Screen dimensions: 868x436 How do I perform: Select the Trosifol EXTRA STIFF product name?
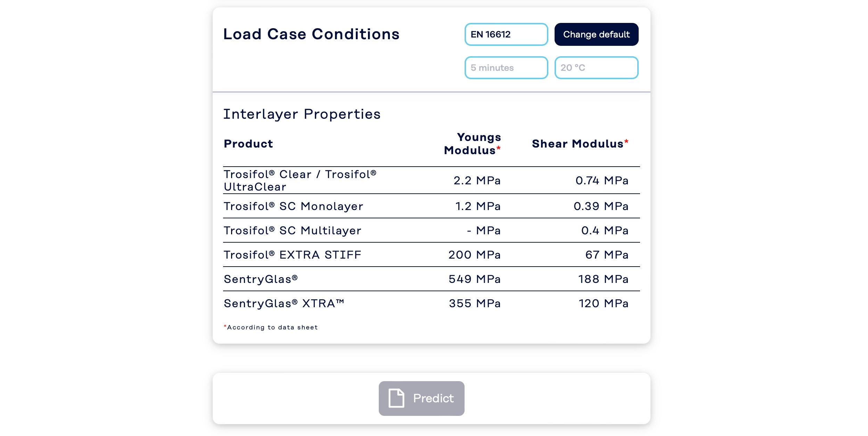tap(292, 255)
